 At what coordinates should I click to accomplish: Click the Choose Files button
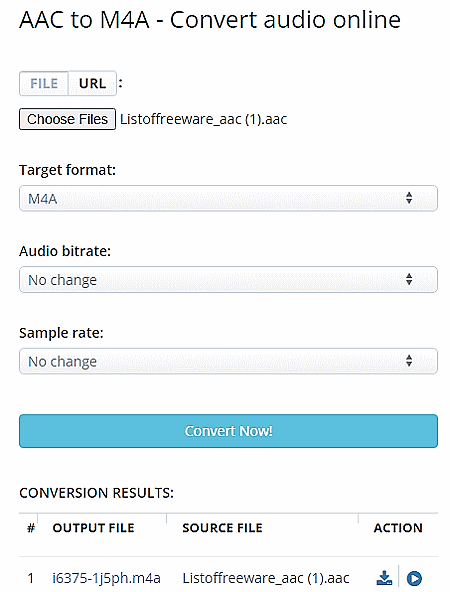click(68, 119)
